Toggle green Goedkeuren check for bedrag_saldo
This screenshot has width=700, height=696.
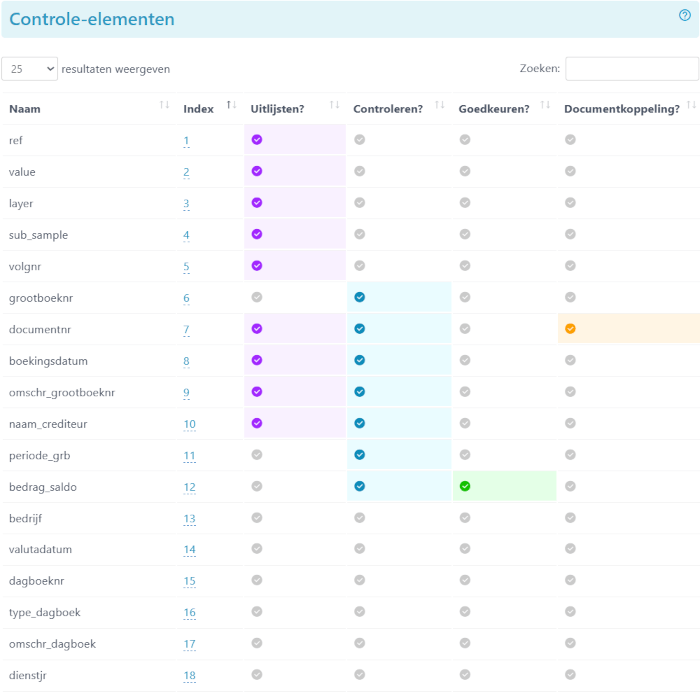(465, 486)
